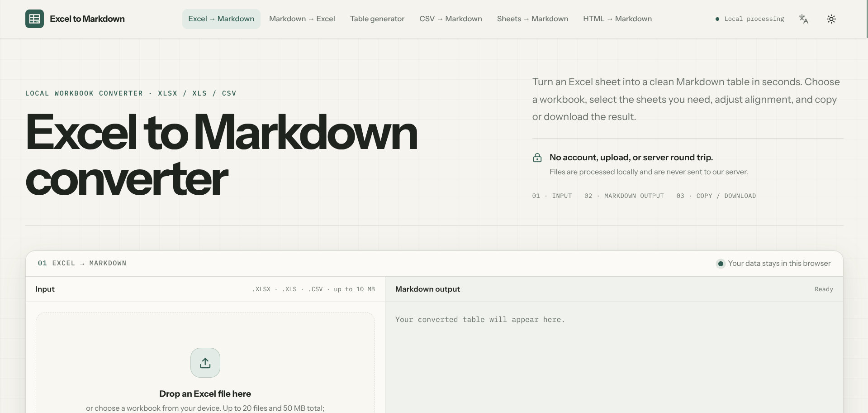The width and height of the screenshot is (868, 413).
Task: Toggle the sun theme icon
Action: 831,19
